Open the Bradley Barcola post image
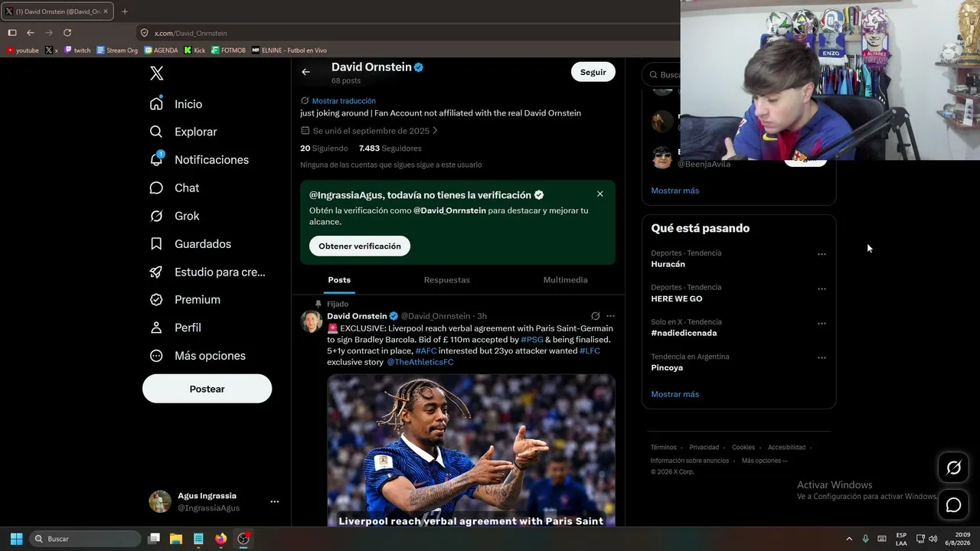The image size is (980, 551). [471, 450]
